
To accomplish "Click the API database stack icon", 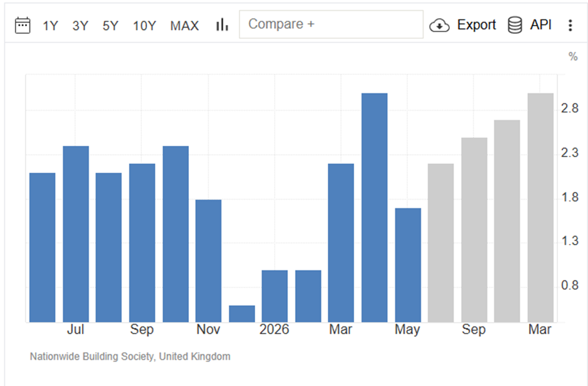I will [x=514, y=25].
